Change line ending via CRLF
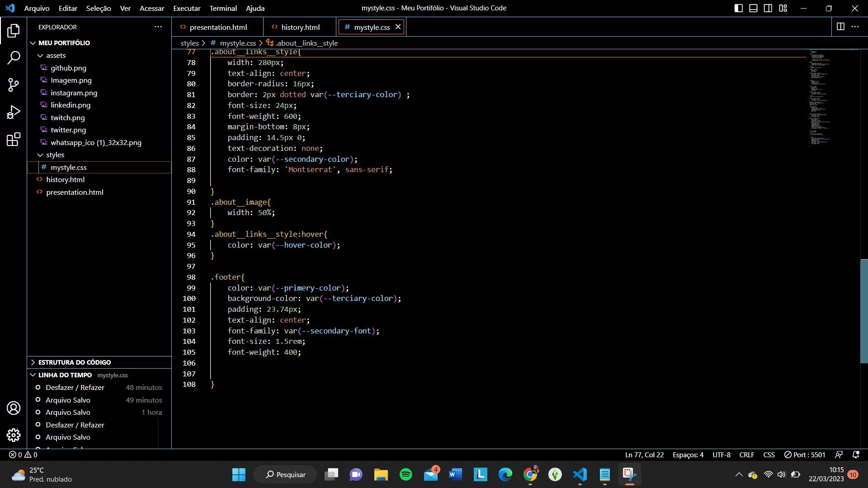Image resolution: width=868 pixels, height=488 pixels. click(x=746, y=455)
